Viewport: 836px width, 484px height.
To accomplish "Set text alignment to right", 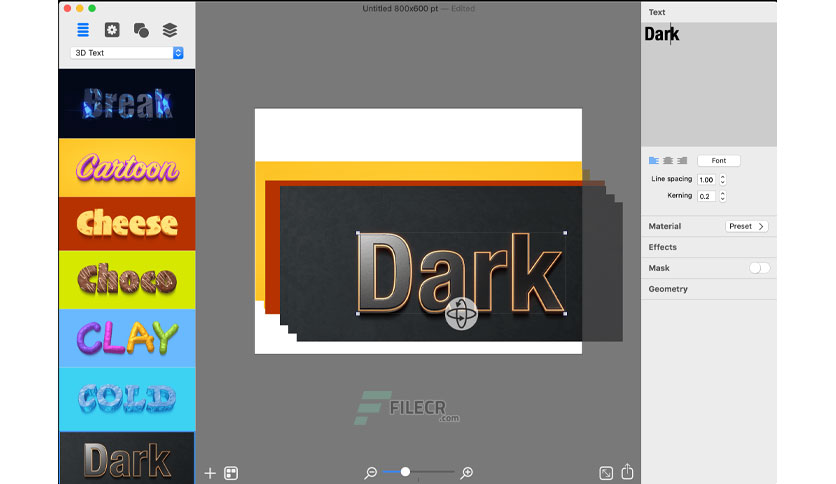I will coord(682,160).
